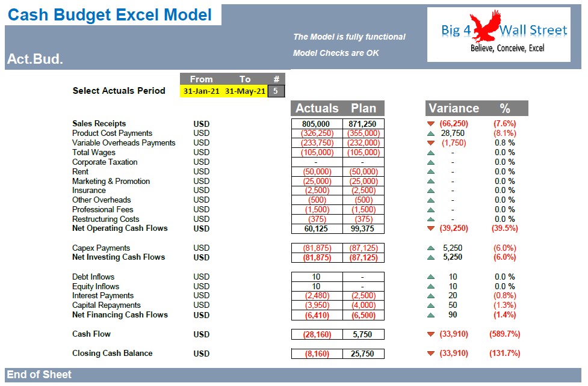Select Net Operating Cash Flows plan 99,375
Screen dimensions: 588x386
tap(364, 228)
